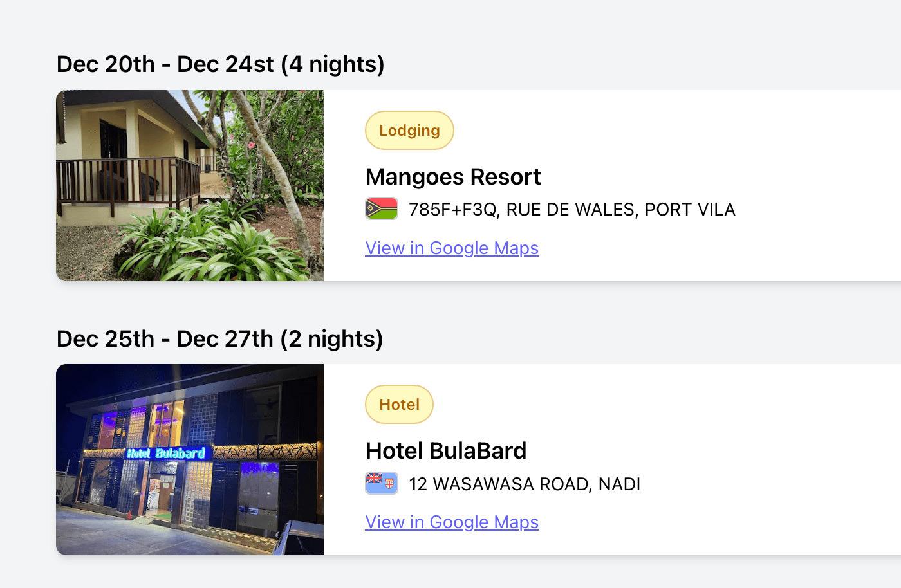Image resolution: width=901 pixels, height=588 pixels.
Task: Select the Hotel category badge
Action: click(399, 405)
